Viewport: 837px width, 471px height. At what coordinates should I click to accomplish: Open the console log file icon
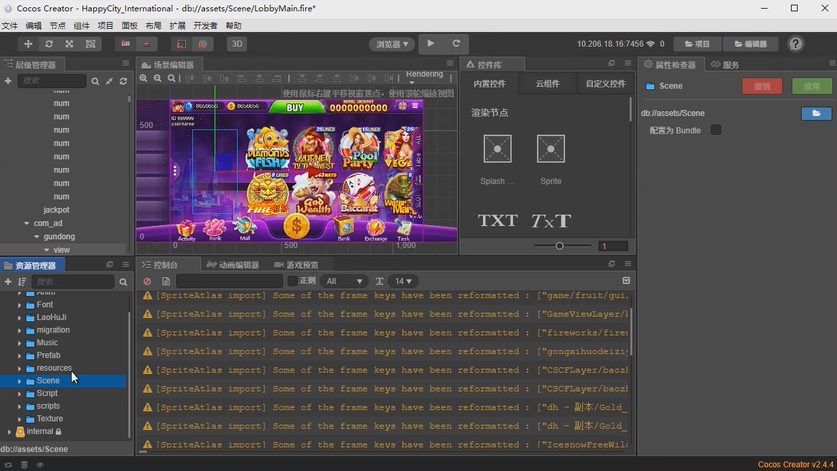(166, 281)
